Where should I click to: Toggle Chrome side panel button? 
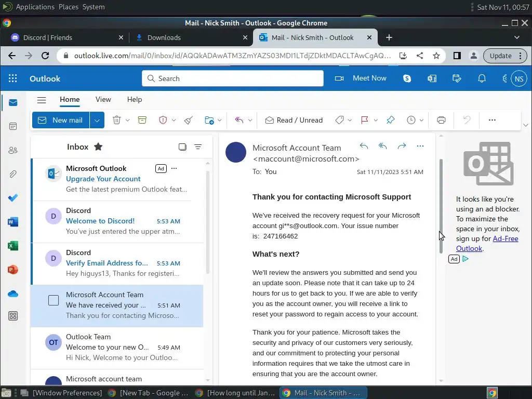click(x=457, y=56)
